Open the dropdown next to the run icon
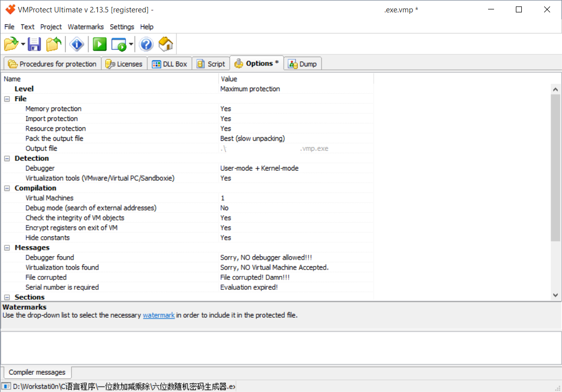The width and height of the screenshot is (562, 392). [x=130, y=44]
